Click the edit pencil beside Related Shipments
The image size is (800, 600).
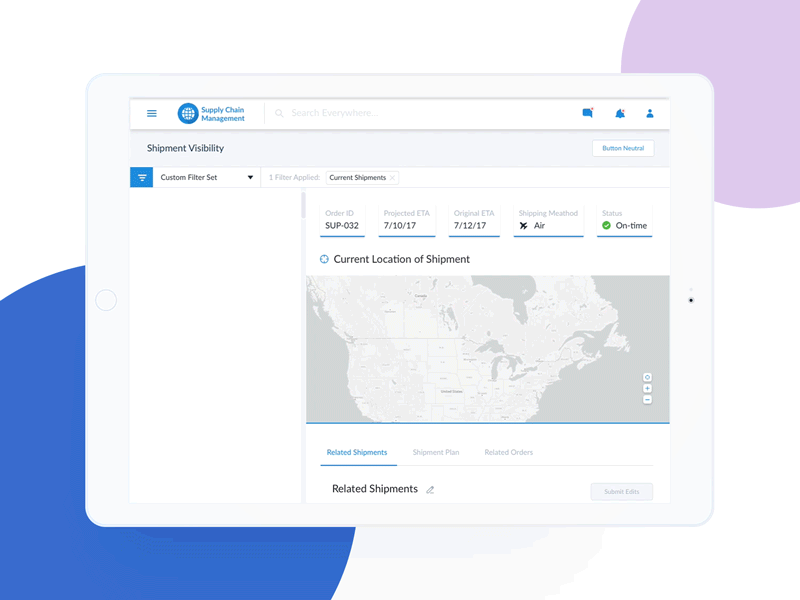431,489
